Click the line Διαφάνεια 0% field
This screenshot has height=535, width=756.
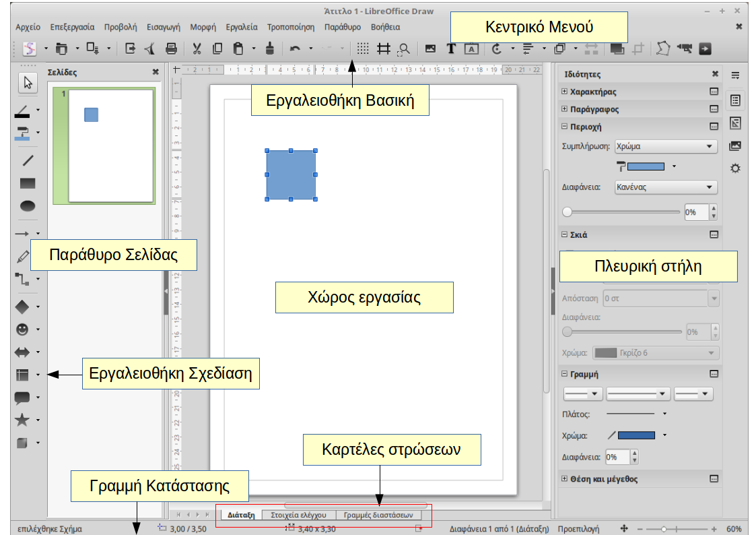coord(618,457)
